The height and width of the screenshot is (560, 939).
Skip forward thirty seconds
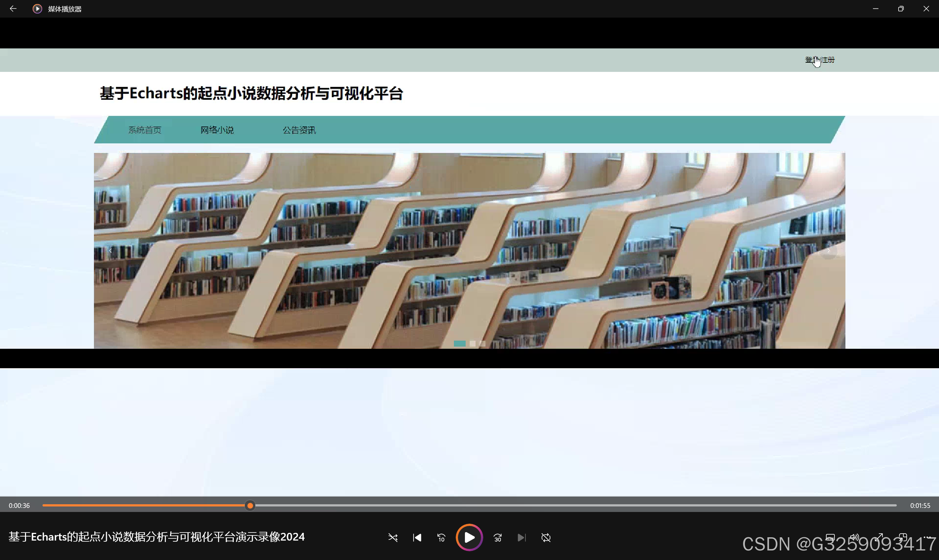pos(498,537)
